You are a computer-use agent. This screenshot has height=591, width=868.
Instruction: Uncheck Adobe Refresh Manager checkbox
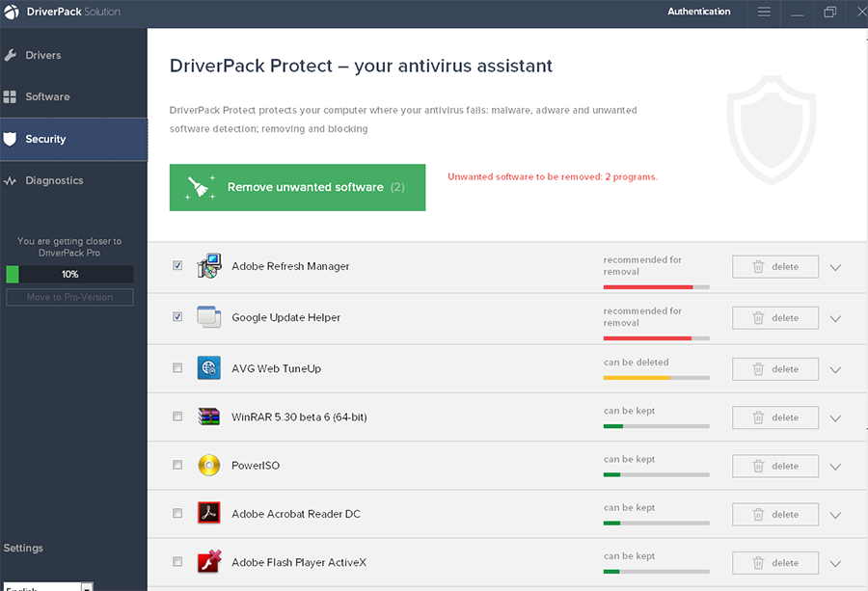(177, 266)
